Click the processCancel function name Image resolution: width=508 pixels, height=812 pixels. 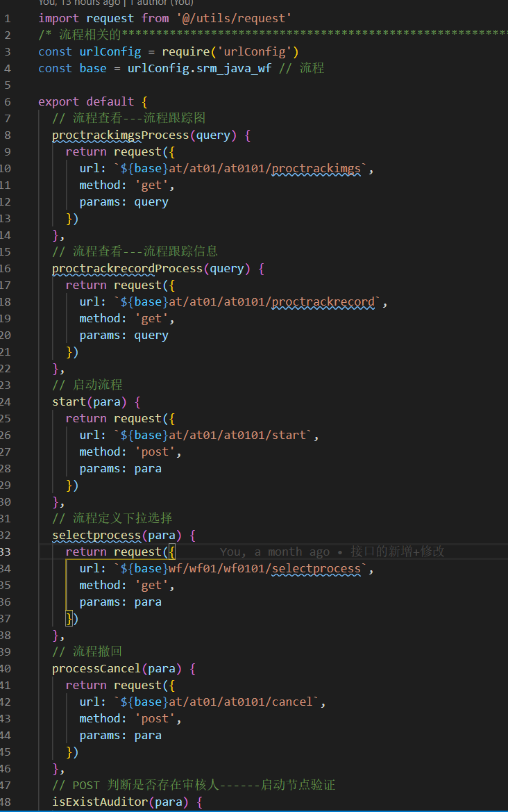[96, 668]
